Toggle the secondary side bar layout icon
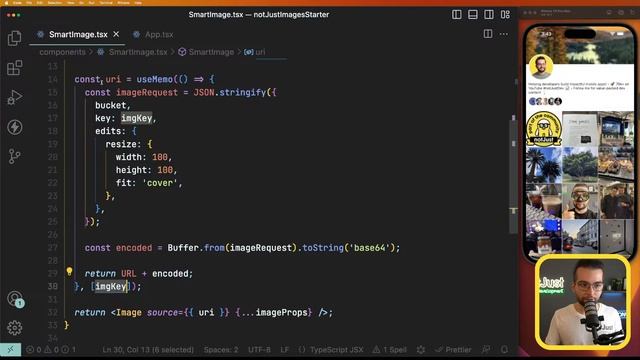This screenshot has width=640, height=360. (x=489, y=15)
